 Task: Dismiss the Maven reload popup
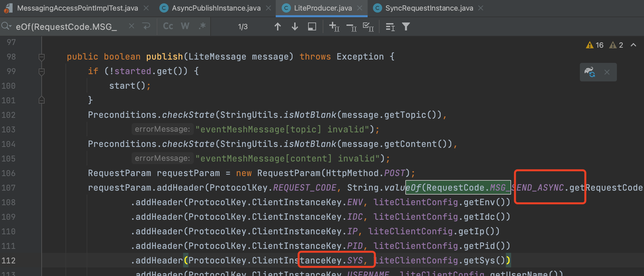pos(607,72)
